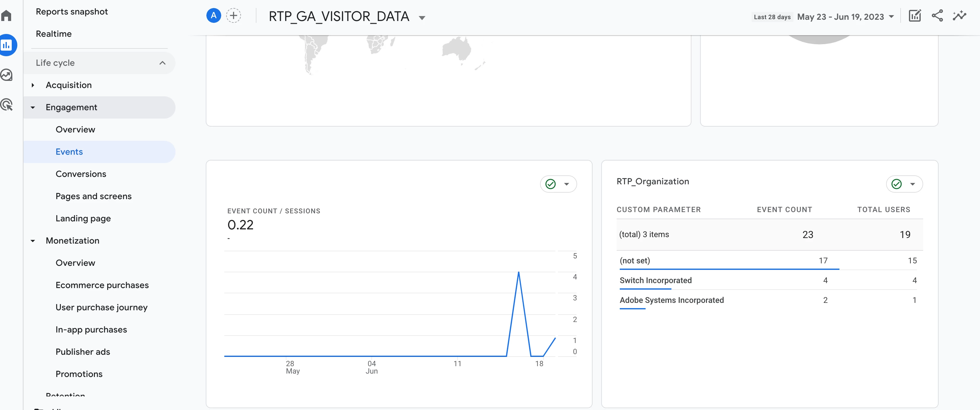The height and width of the screenshot is (410, 980).
Task: Collapse the Life cycle section
Action: point(163,63)
